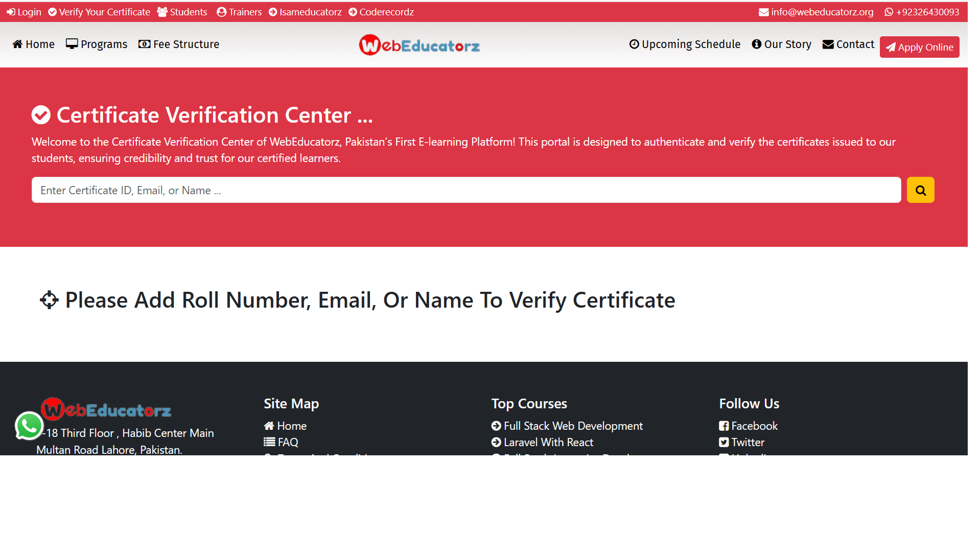Click the Login link in top bar
This screenshot has height=556, width=980.
coord(24,12)
